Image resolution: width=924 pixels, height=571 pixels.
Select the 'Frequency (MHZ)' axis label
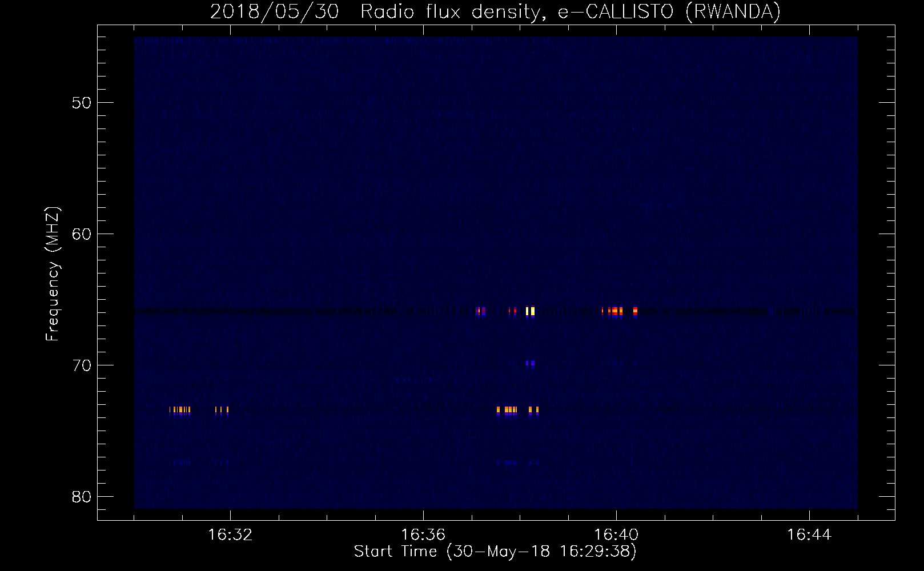tap(53, 274)
